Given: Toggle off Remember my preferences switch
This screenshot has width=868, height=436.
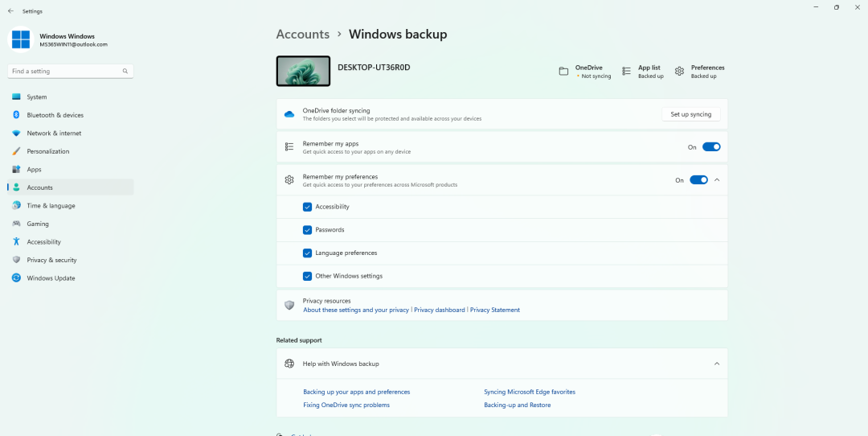Looking at the screenshot, I should coord(698,180).
